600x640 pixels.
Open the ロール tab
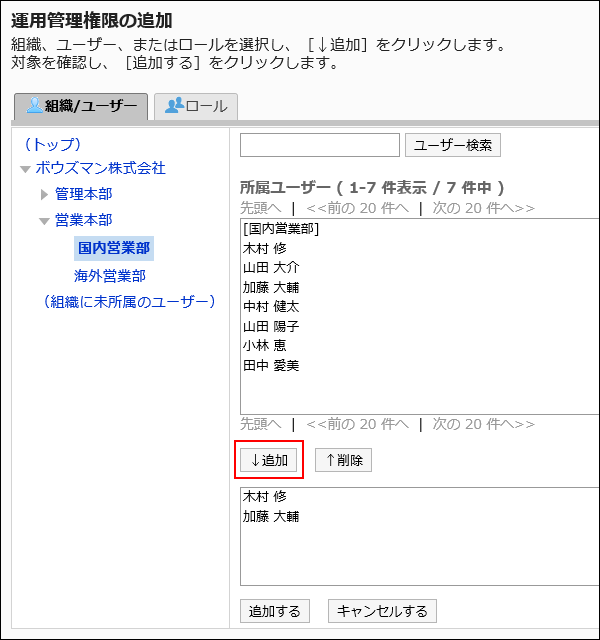point(196,107)
